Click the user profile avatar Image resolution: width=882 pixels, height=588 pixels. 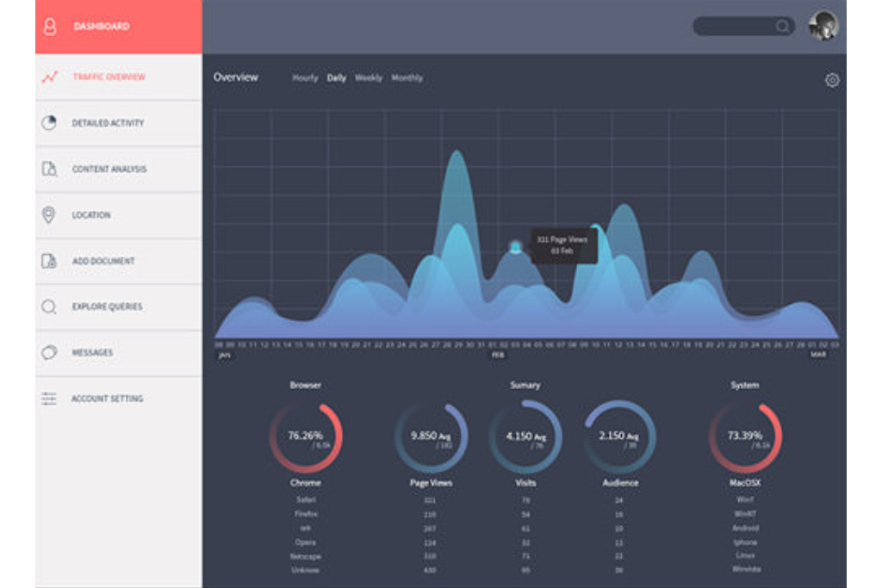[823, 26]
